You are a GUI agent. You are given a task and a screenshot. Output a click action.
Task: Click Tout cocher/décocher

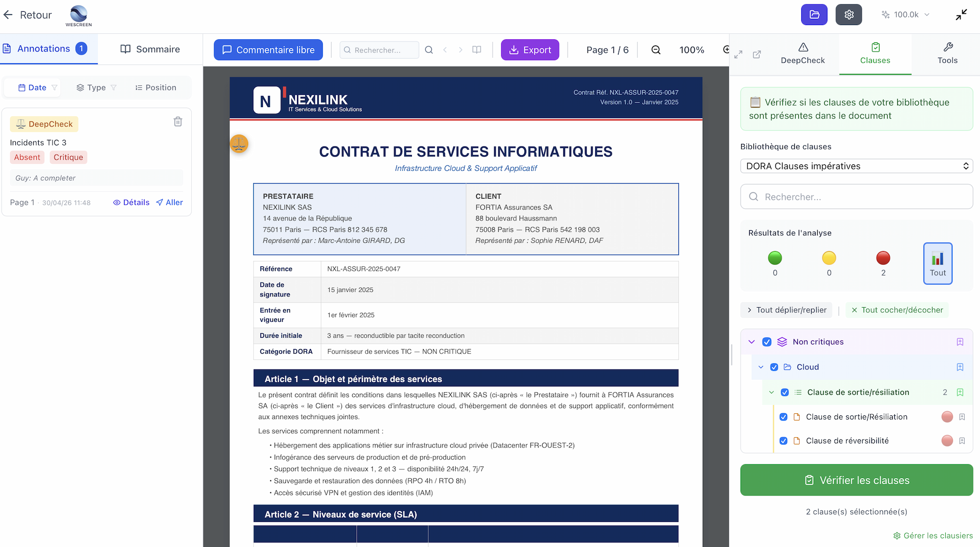[897, 310]
